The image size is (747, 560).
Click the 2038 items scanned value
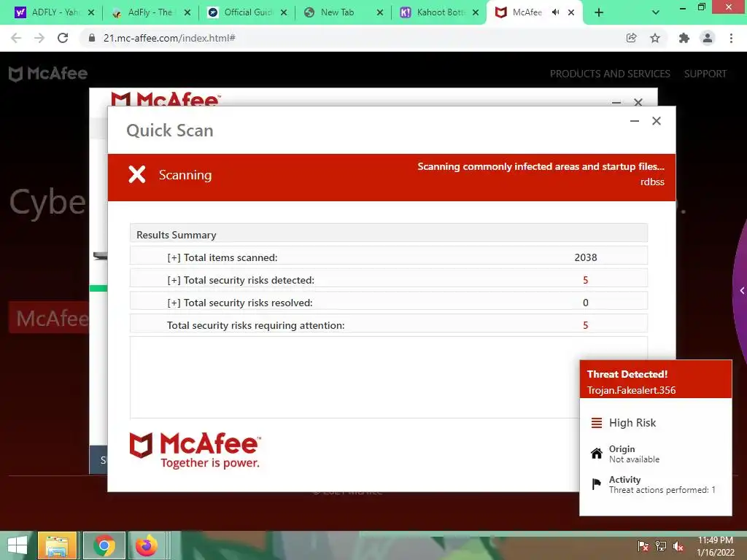click(586, 257)
